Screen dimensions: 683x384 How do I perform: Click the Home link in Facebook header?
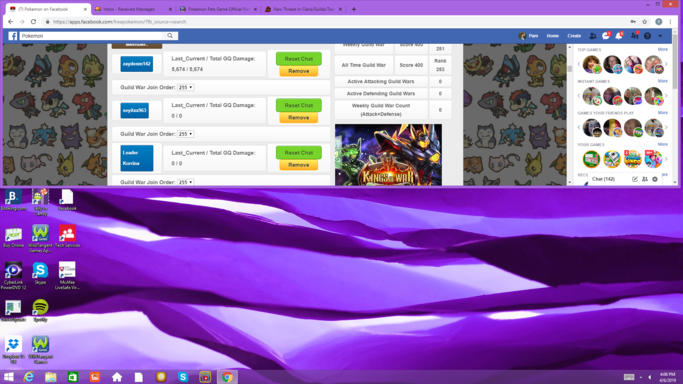(x=552, y=36)
